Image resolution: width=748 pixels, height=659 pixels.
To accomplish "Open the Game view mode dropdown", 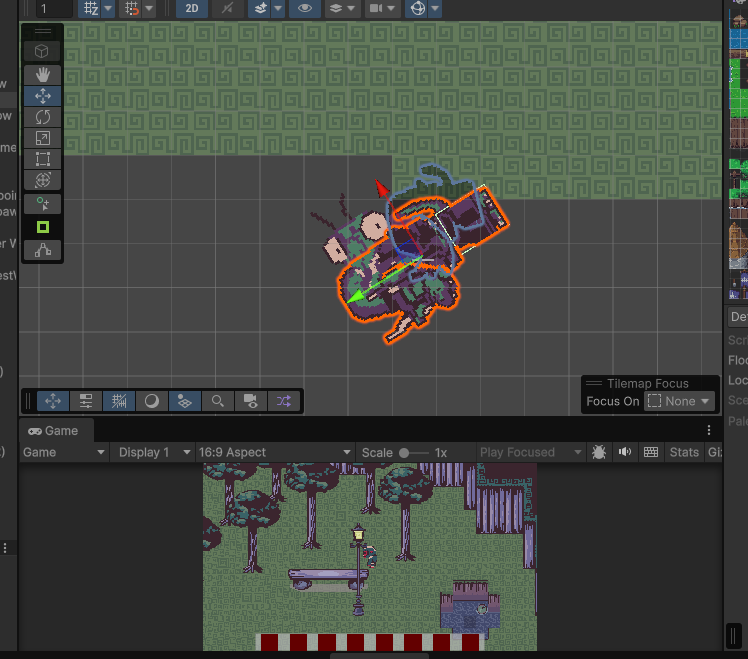I will [63, 452].
